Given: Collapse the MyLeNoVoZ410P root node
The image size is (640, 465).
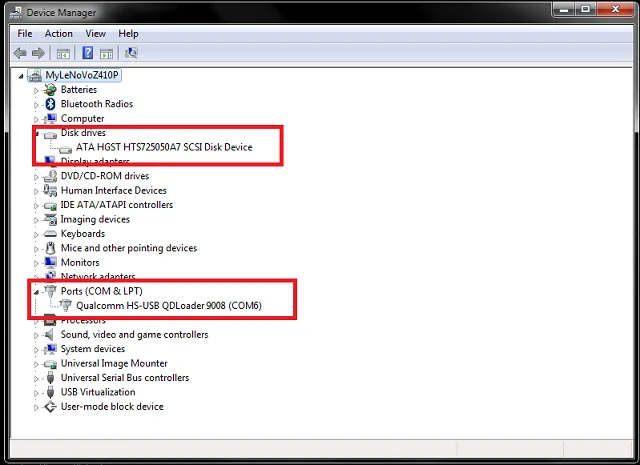Looking at the screenshot, I should pyautogui.click(x=21, y=76).
